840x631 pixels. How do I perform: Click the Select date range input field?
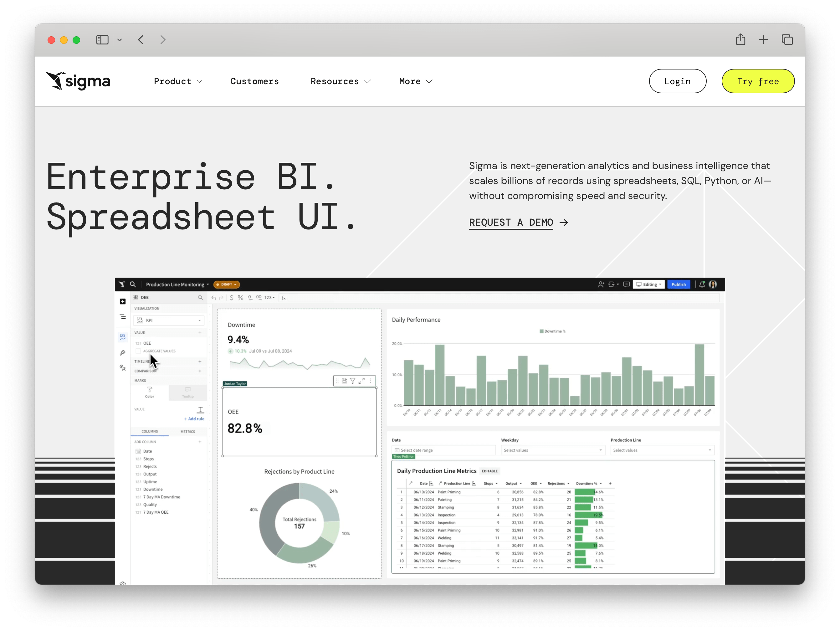pyautogui.click(x=443, y=450)
